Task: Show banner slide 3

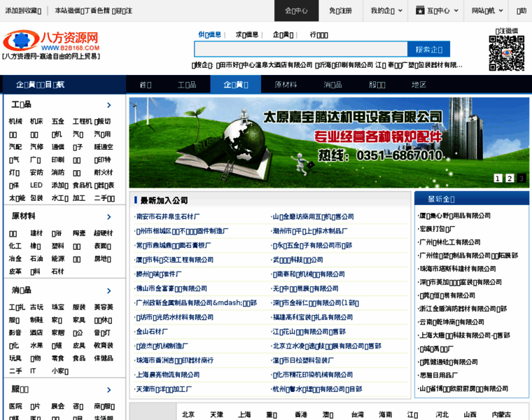Action: [x=521, y=178]
